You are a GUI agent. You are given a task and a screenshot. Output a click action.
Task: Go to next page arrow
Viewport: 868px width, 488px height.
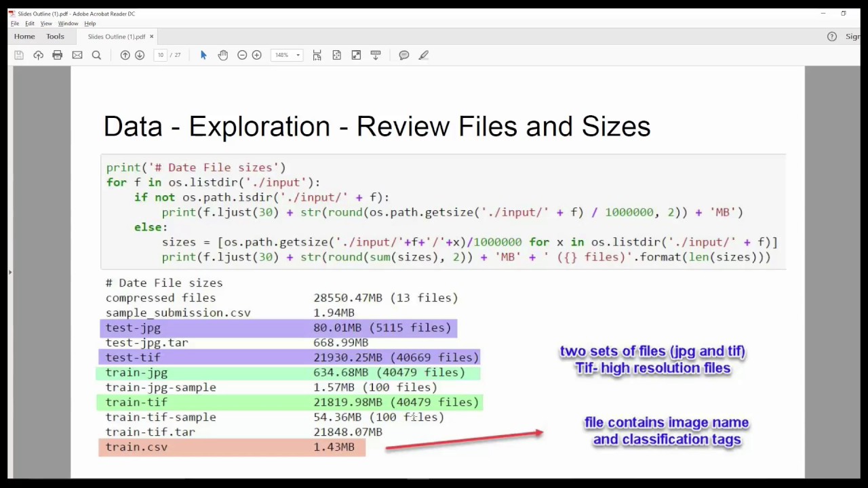pyautogui.click(x=140, y=55)
